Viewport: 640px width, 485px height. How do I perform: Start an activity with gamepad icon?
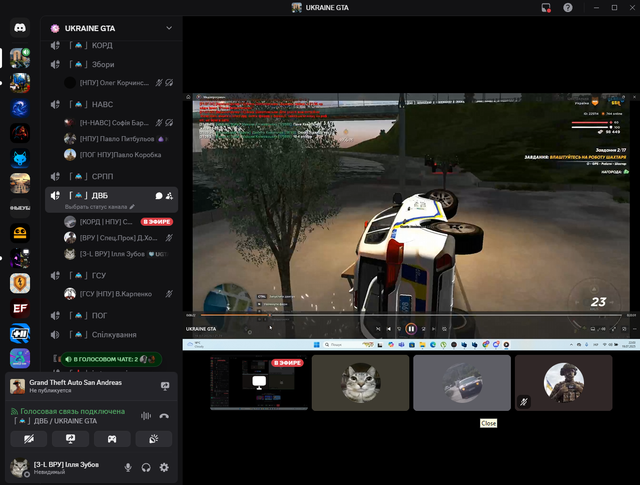112,439
